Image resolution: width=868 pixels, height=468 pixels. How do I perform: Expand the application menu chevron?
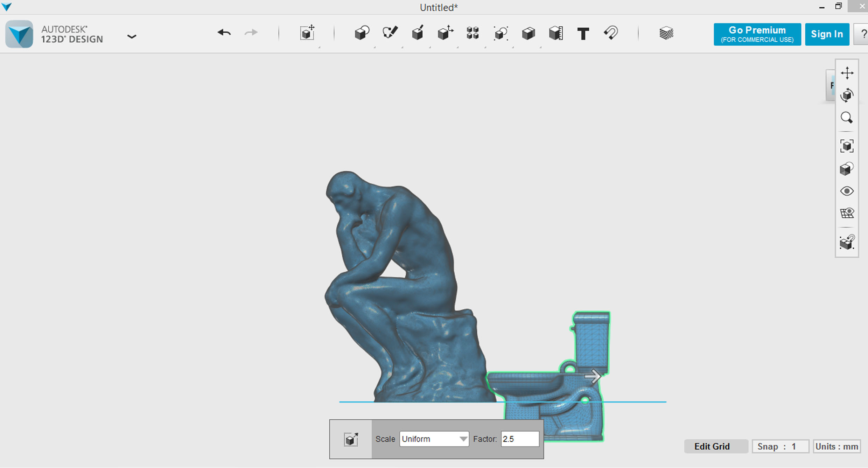pos(132,36)
